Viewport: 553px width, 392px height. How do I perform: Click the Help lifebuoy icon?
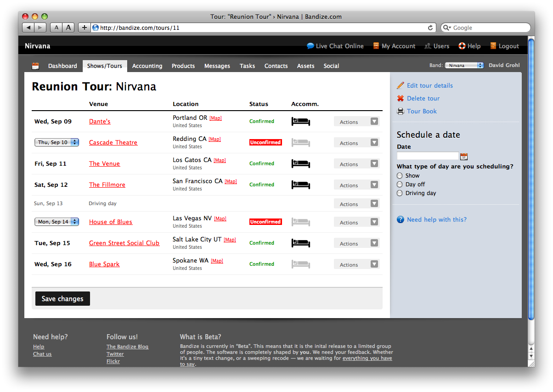point(462,46)
